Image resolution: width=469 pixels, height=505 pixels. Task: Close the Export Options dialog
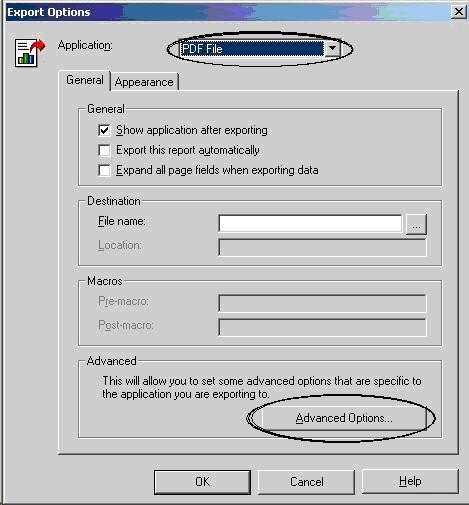(x=459, y=12)
